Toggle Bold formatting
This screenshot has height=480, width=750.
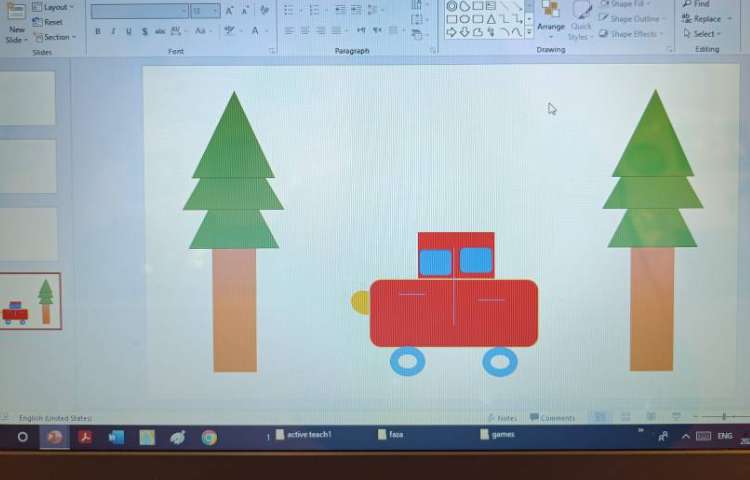[x=97, y=31]
